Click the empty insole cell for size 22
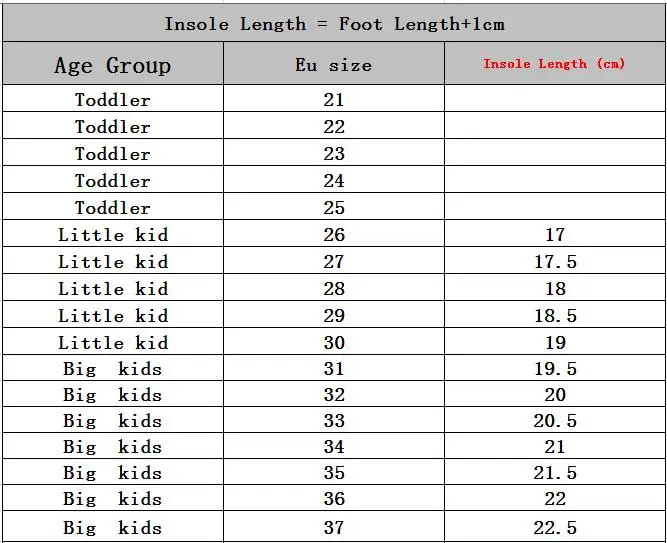 click(555, 126)
